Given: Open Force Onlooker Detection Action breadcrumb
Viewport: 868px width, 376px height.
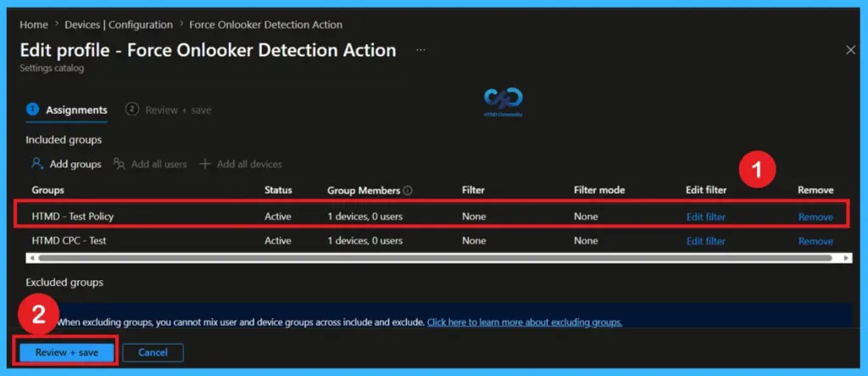Looking at the screenshot, I should (265, 25).
